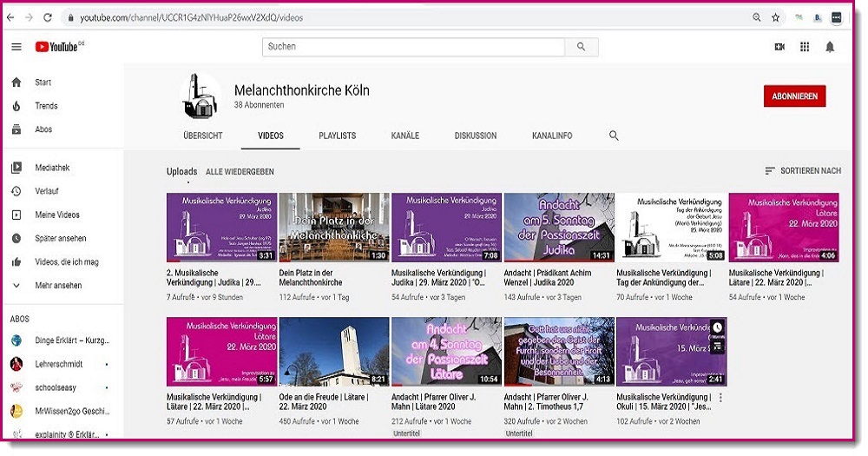Switch to Playlists tab
Image resolution: width=868 pixels, height=456 pixels.
pos(337,135)
